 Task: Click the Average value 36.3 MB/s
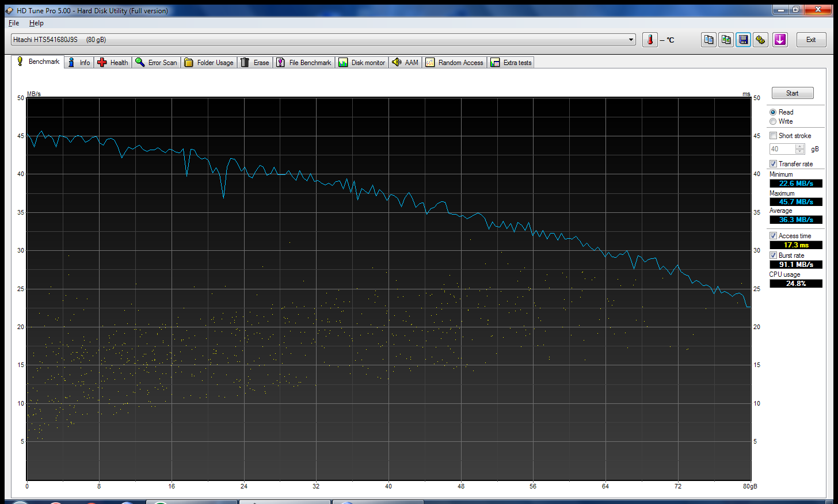click(796, 220)
